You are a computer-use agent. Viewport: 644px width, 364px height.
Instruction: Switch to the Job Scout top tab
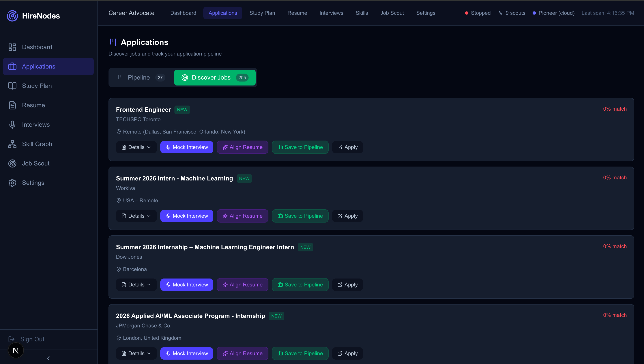(392, 13)
